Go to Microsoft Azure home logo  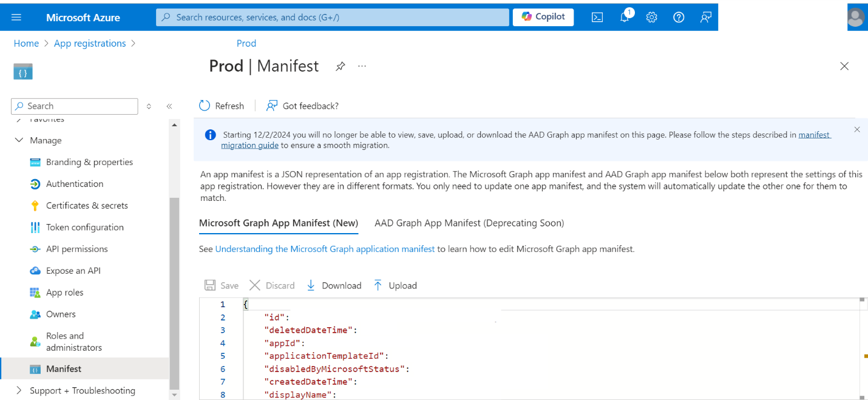[83, 18]
